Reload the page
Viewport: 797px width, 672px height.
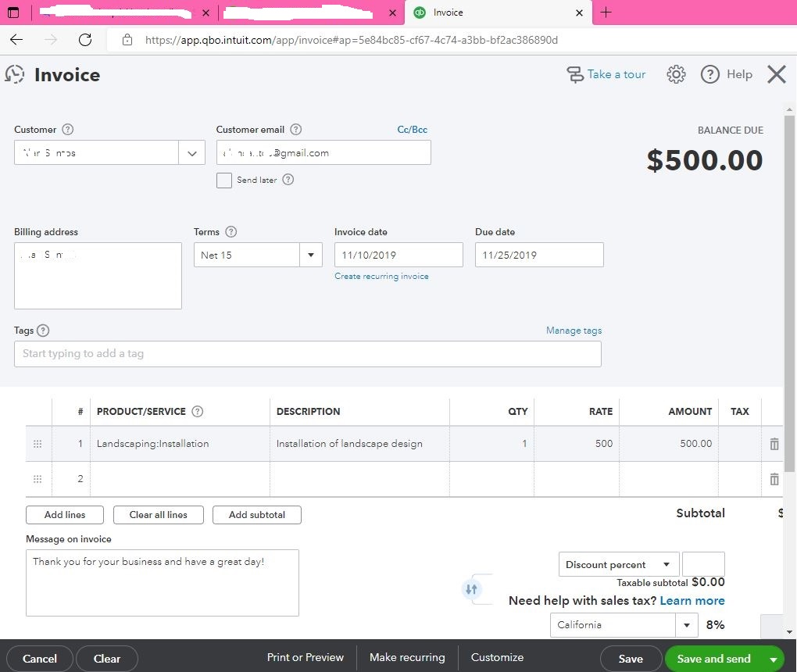tap(85, 40)
